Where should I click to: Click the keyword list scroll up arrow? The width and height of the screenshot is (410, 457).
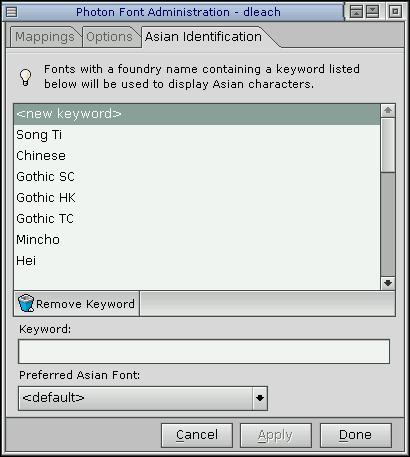(x=388, y=111)
